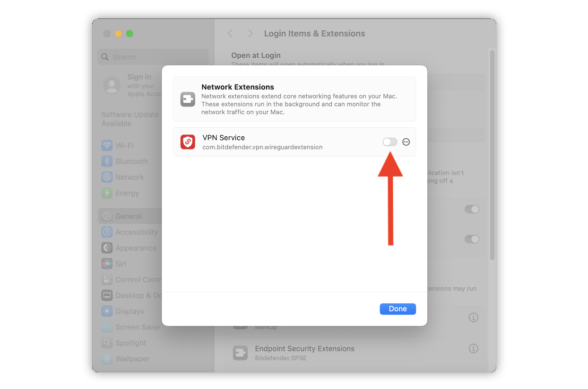
Task: Click the Energy bolt icon
Action: pyautogui.click(x=107, y=193)
